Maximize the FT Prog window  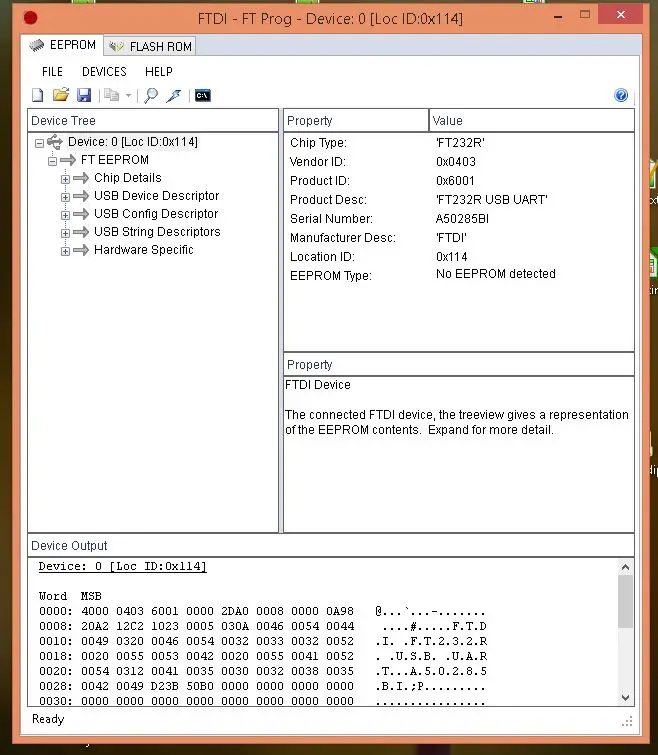pos(585,15)
